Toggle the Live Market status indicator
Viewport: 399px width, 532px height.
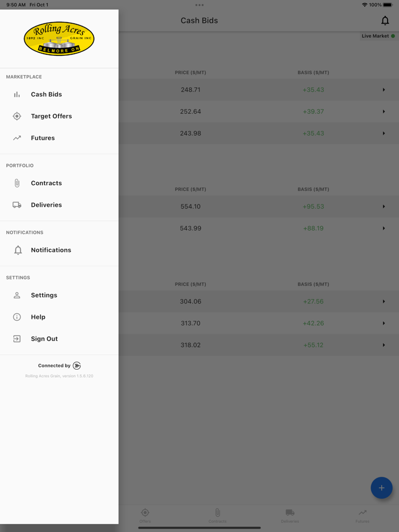click(x=378, y=36)
